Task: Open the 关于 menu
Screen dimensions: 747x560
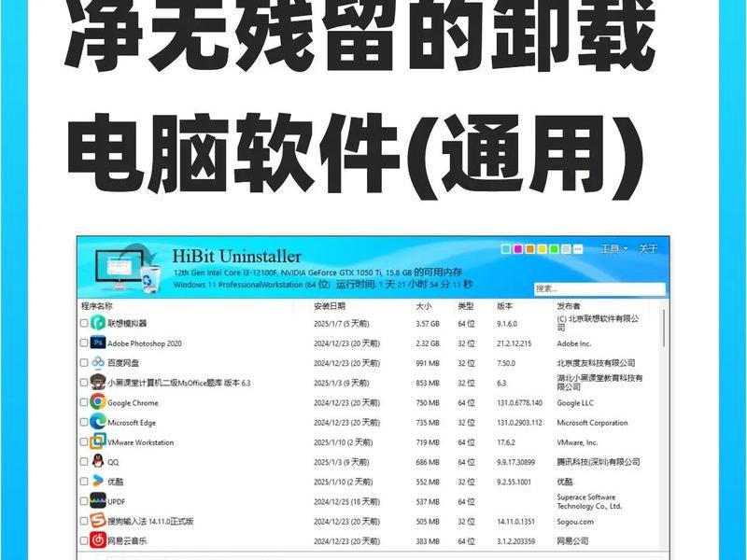Action: click(648, 248)
